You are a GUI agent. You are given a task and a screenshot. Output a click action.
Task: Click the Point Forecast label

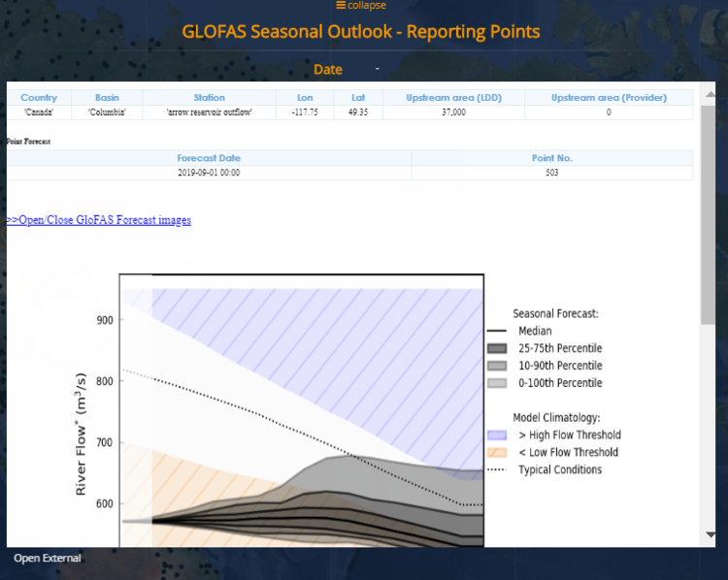pos(28,142)
